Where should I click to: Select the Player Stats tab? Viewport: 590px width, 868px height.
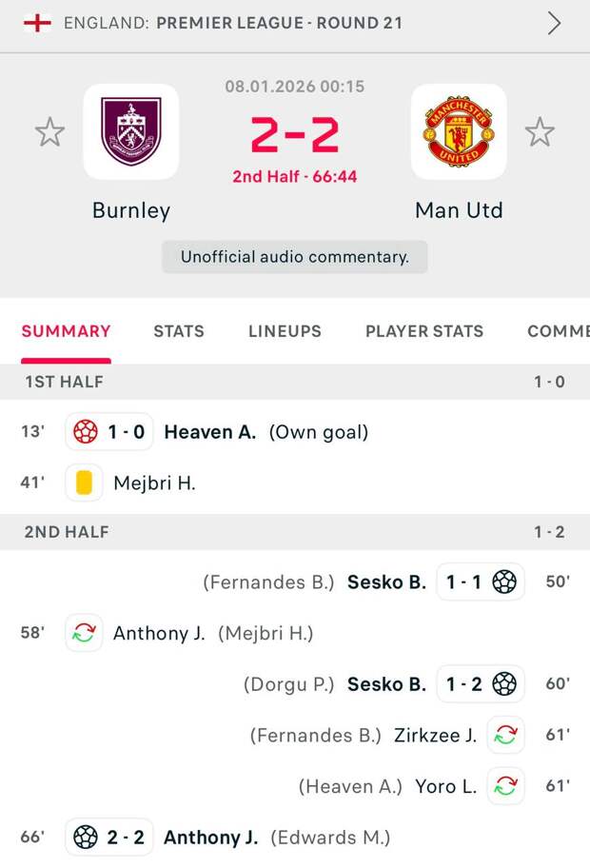[424, 331]
